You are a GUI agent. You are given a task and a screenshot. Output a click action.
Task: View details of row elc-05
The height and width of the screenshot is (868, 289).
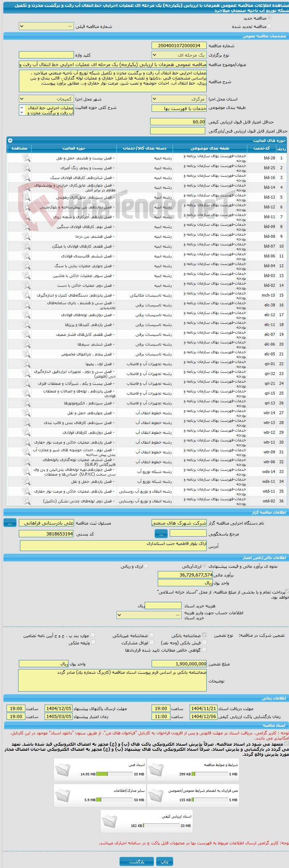click(26, 354)
